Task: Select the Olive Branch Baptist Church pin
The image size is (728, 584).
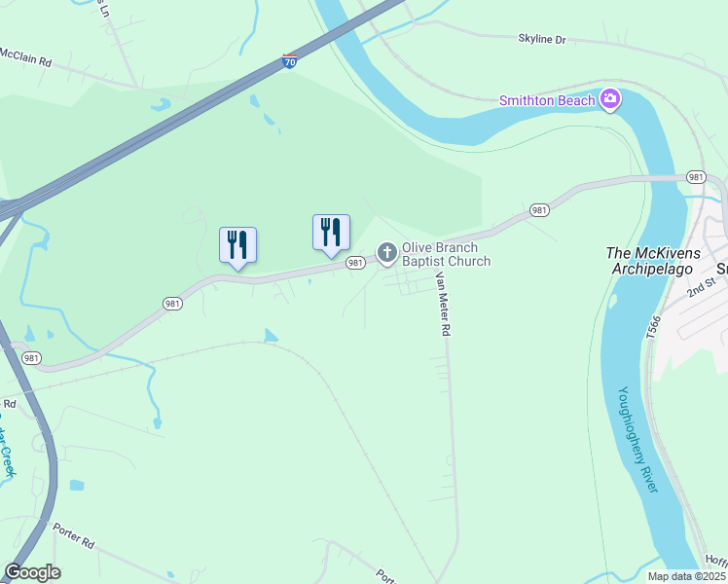Action: (x=387, y=253)
